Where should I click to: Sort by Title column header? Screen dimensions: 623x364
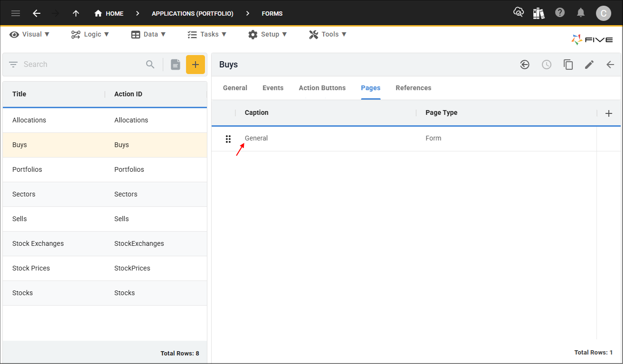19,94
